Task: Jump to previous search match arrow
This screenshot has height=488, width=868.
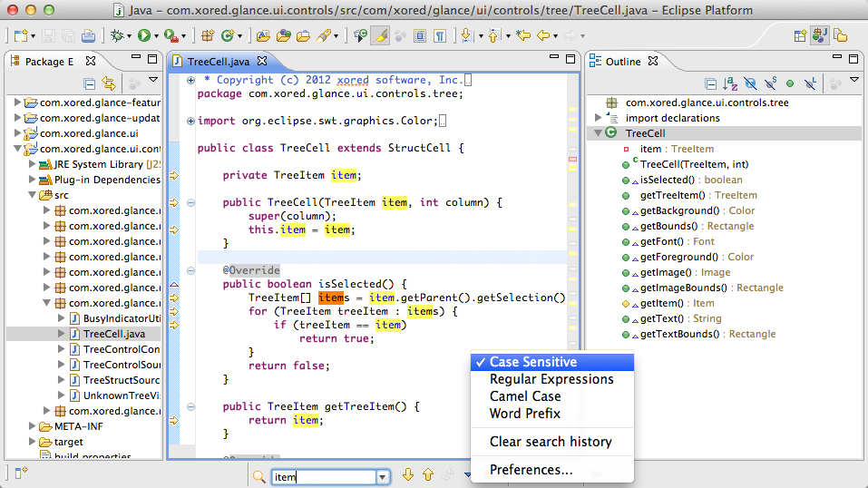Action: (x=427, y=475)
